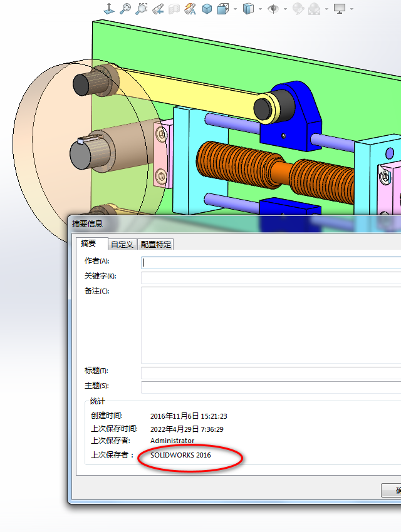Click the 摘要信息 dialog title bar
This screenshot has height=532, width=401.
(234, 224)
